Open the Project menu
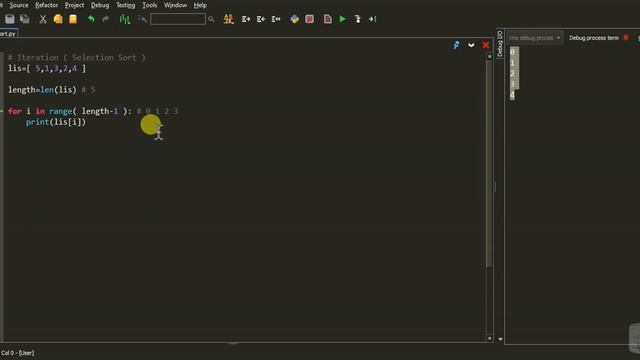 tap(74, 5)
